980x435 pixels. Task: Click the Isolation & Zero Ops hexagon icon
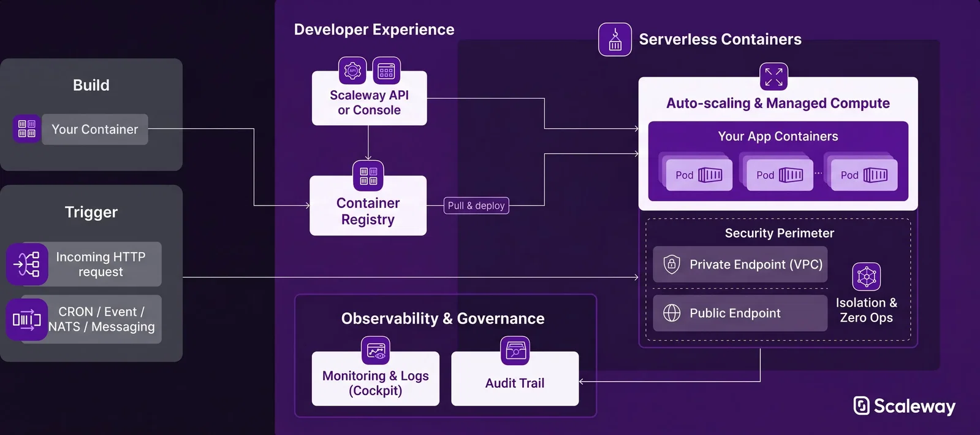click(867, 277)
